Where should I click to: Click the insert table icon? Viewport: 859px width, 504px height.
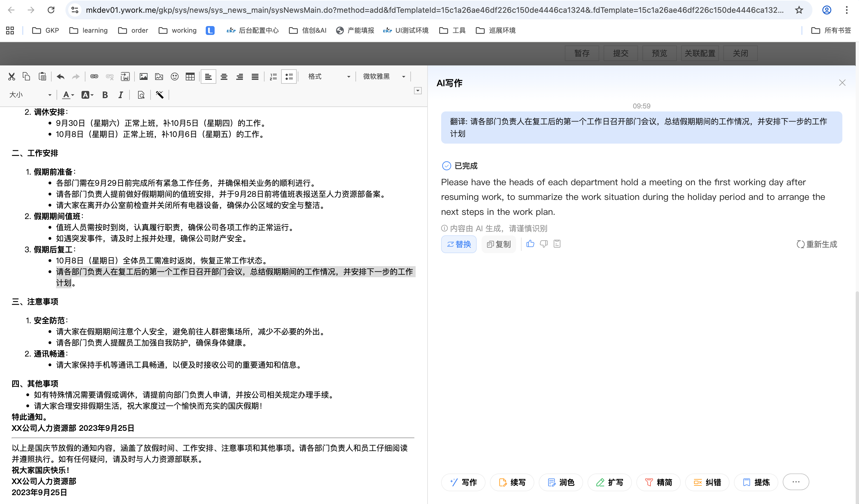pos(190,77)
